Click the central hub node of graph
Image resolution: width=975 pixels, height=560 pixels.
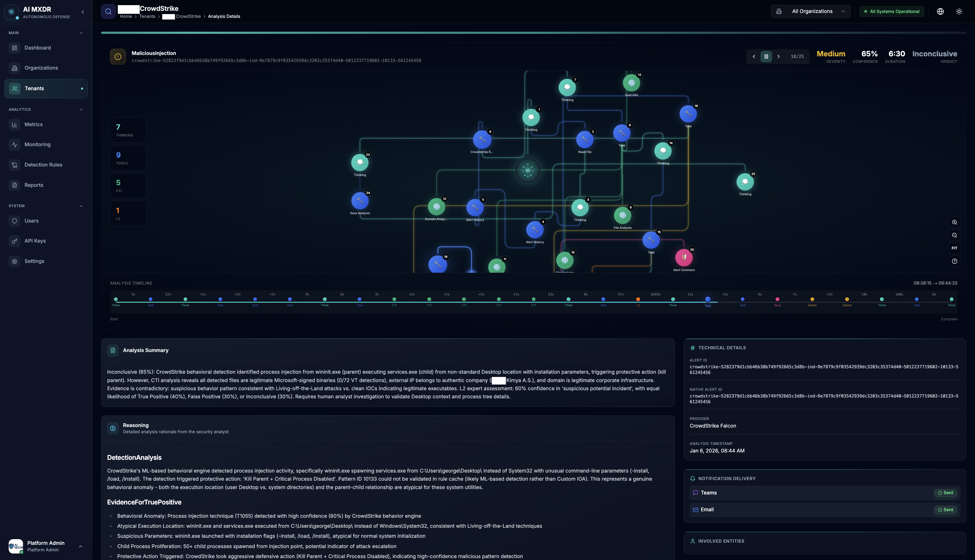[528, 170]
